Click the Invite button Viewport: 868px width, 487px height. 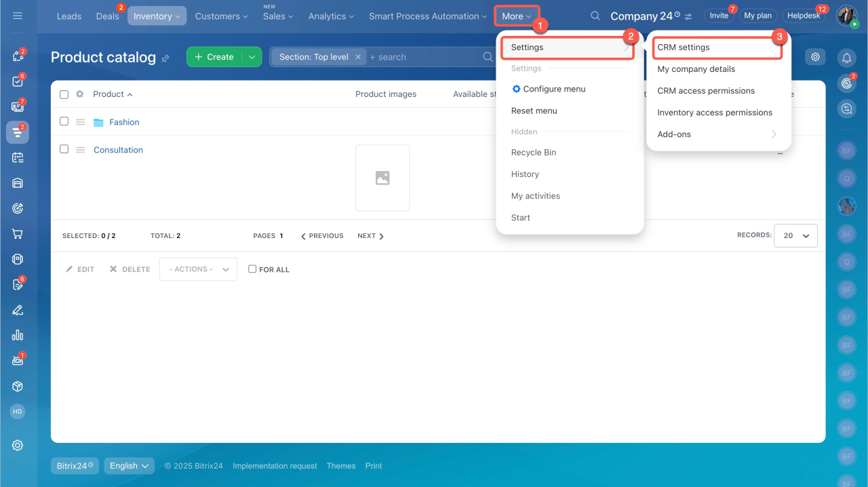[x=719, y=16]
